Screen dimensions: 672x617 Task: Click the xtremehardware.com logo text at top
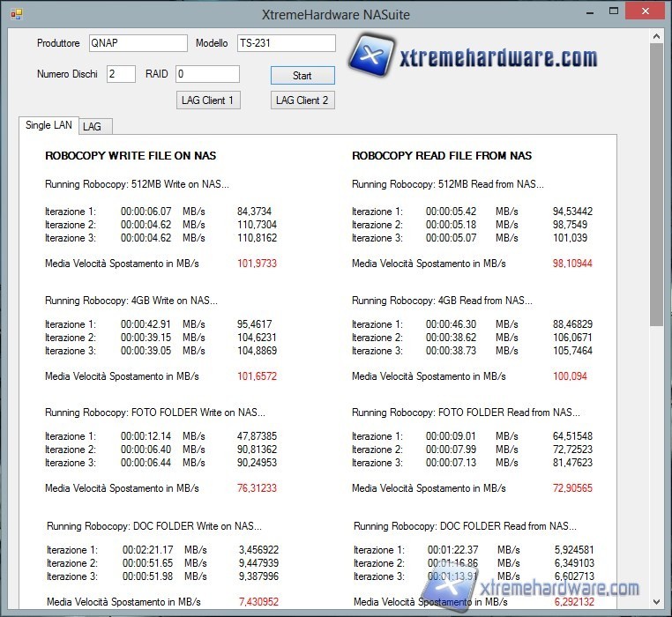pyautogui.click(x=498, y=58)
